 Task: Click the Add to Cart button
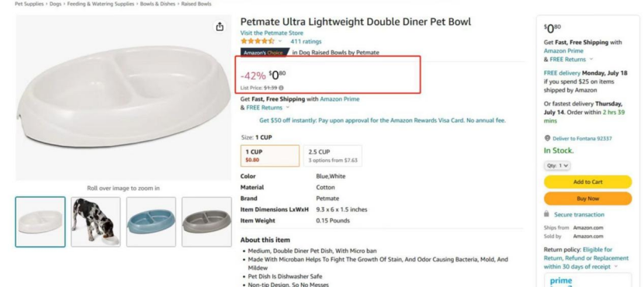coord(587,182)
